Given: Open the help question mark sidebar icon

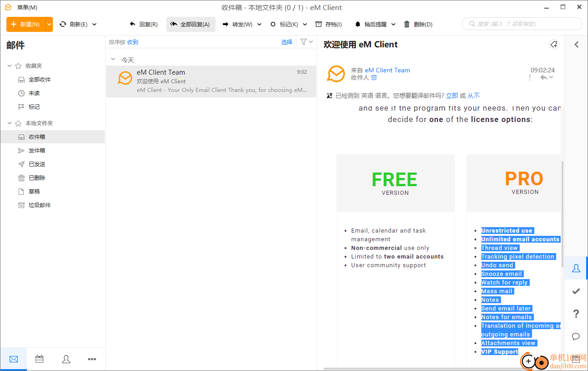Looking at the screenshot, I should coord(576,314).
